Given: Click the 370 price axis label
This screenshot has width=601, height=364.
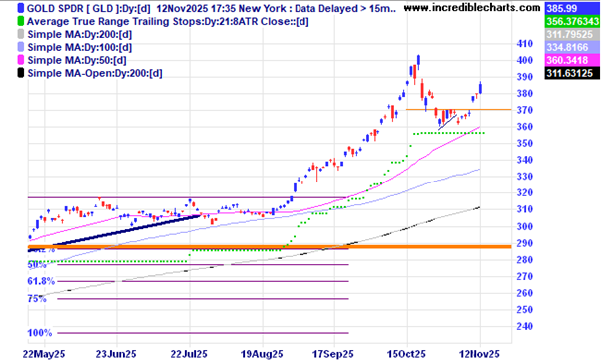Looking at the screenshot, I should pyautogui.click(x=525, y=110).
